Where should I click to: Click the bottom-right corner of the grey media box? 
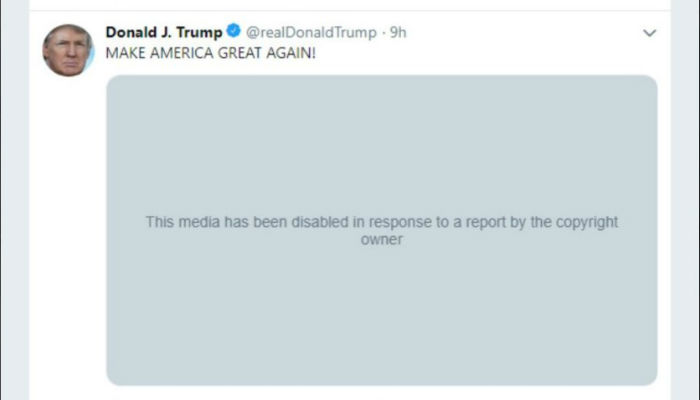coord(650,378)
